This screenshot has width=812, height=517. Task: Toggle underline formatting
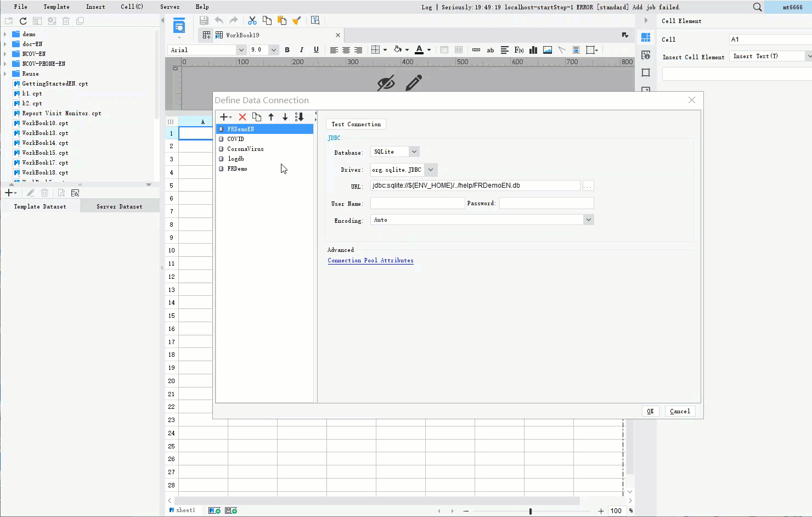click(316, 50)
